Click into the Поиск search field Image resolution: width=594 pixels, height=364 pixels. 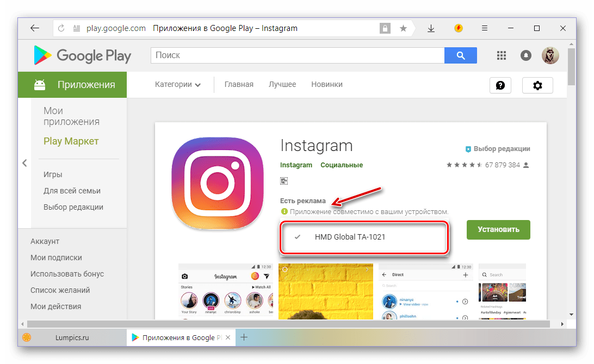click(x=298, y=55)
